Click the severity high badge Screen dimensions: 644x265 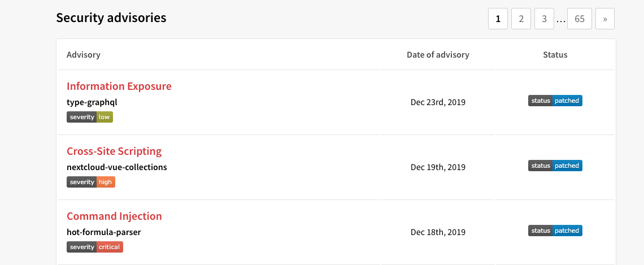click(x=91, y=182)
